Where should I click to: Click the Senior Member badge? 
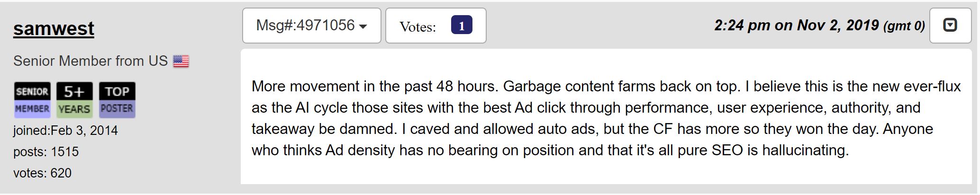point(32,100)
